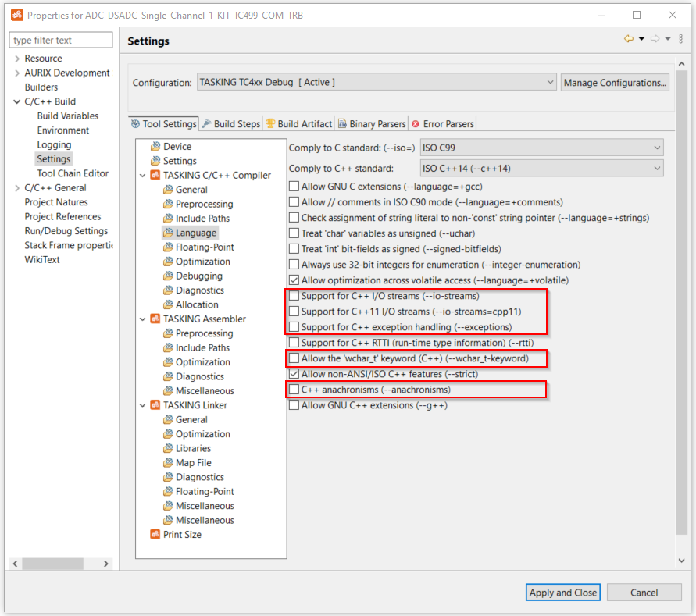Click the Print Size icon
696x616 pixels.
(x=155, y=535)
